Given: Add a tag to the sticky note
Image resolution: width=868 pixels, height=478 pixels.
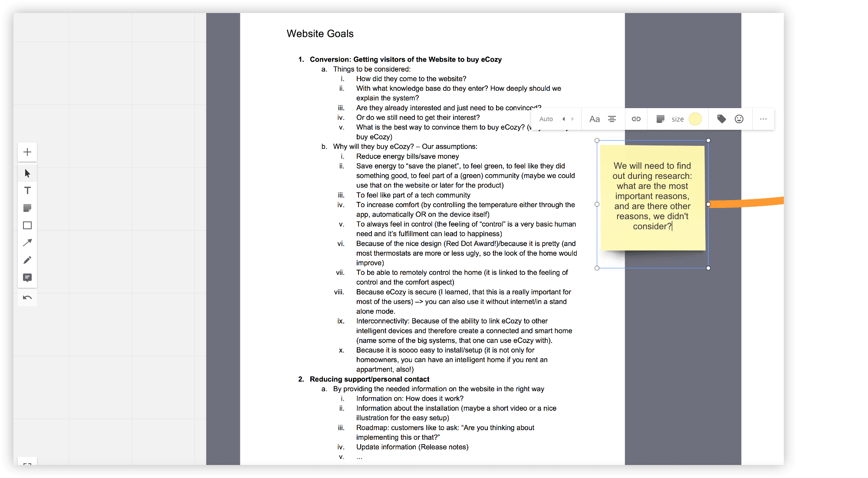Looking at the screenshot, I should pos(722,119).
